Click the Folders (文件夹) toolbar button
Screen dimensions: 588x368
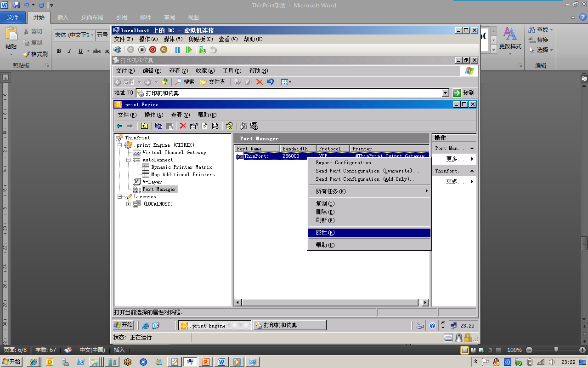pyautogui.click(x=213, y=82)
